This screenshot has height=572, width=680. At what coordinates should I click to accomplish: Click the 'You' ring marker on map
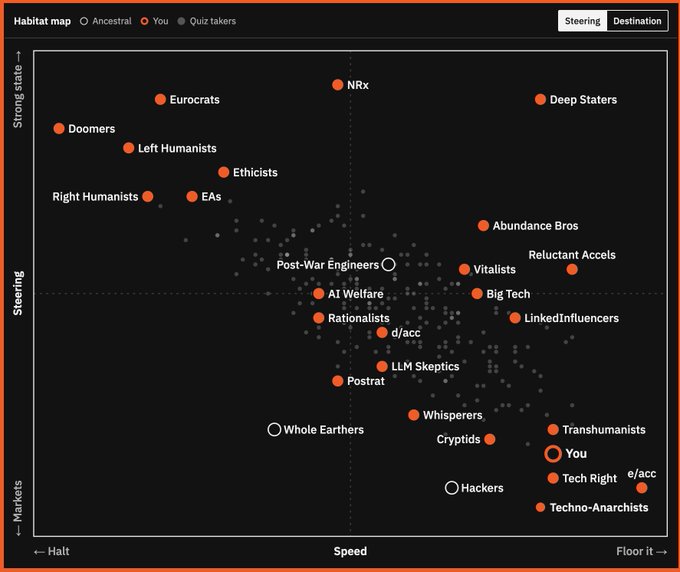click(552, 454)
